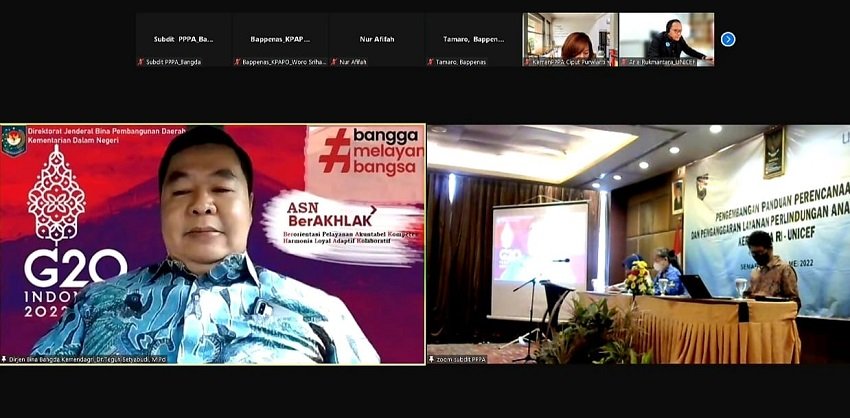This screenshot has height=418, width=850.
Task: Click muted mic icon of Tamaro, Bappenas
Action: coord(430,62)
